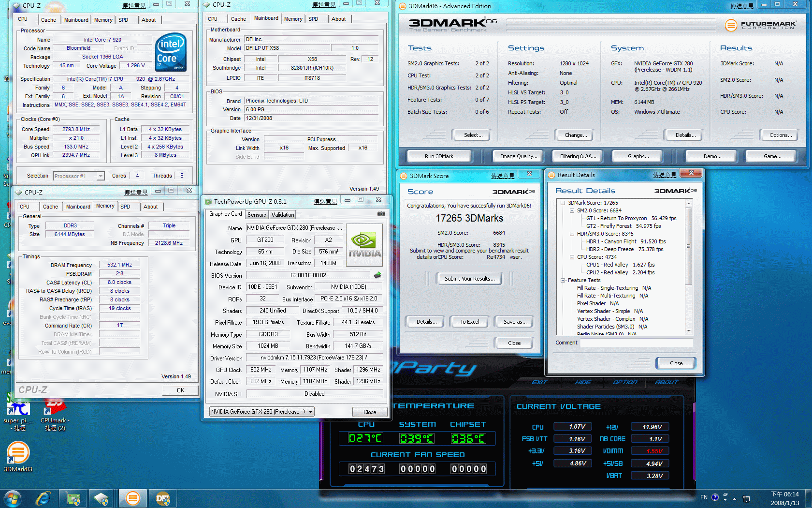This screenshot has width=812, height=508.
Task: Collapse the CPU Score tree node
Action: click(572, 257)
